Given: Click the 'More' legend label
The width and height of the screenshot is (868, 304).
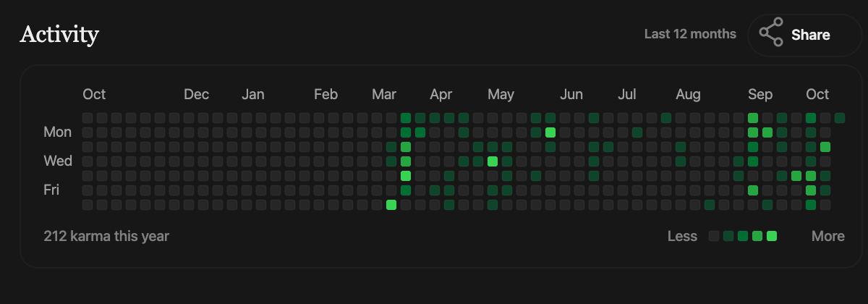Looking at the screenshot, I should pos(828,236).
